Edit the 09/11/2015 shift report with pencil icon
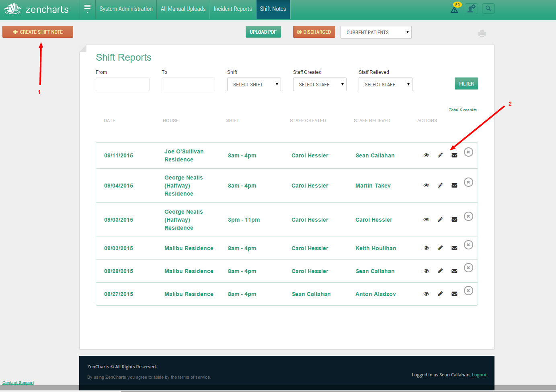The width and height of the screenshot is (556, 392). point(440,155)
